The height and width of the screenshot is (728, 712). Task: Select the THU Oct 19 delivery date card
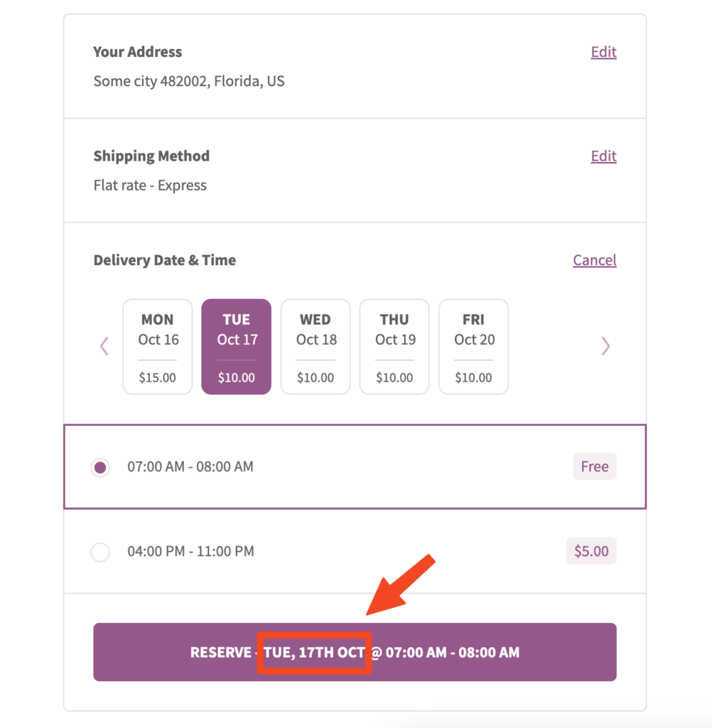[x=394, y=346]
